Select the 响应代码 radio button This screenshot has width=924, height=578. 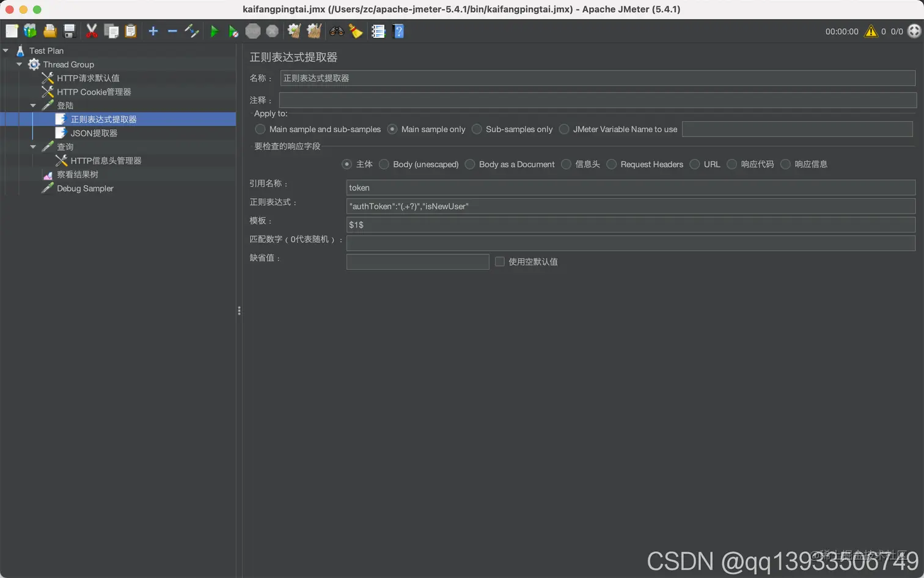point(732,164)
